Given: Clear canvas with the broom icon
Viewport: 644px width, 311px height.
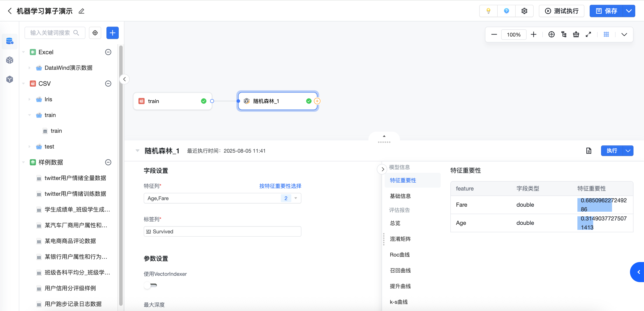Looking at the screenshot, I should [x=576, y=34].
